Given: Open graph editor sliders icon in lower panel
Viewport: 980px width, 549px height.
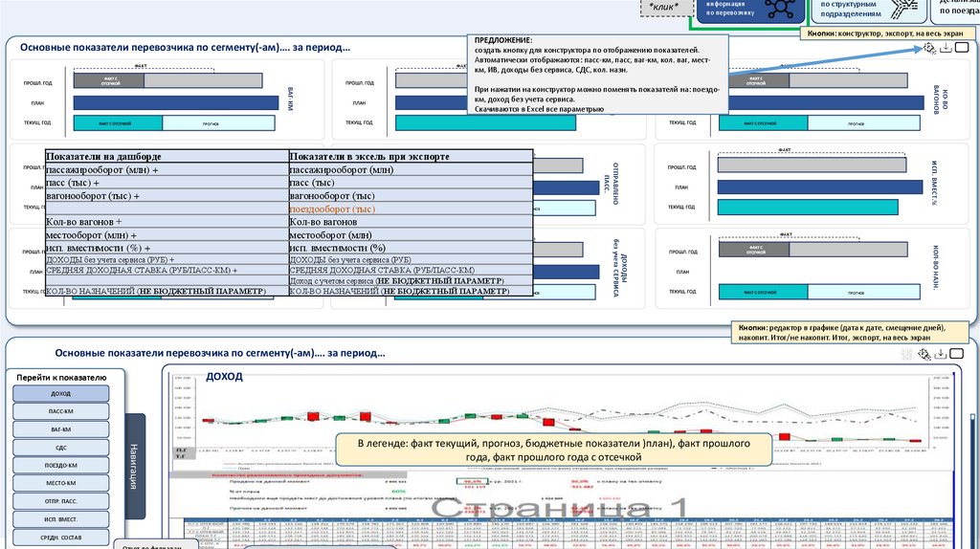Looking at the screenshot, I should point(907,354).
